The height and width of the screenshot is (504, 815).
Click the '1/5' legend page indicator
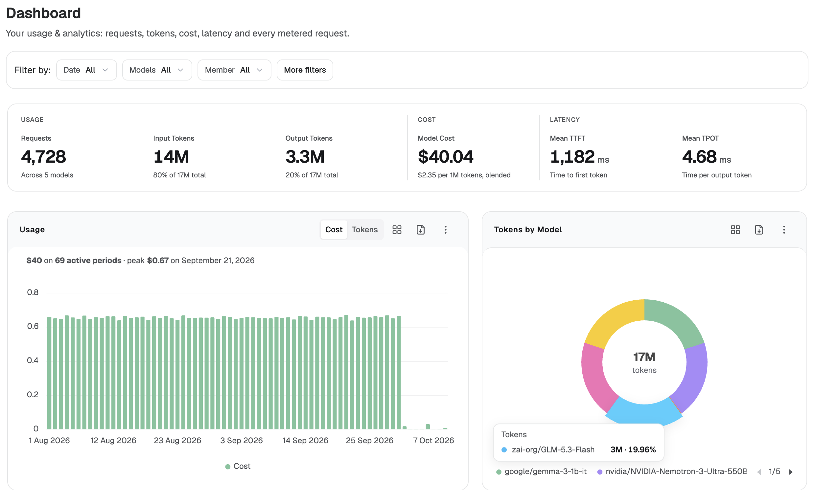(774, 471)
